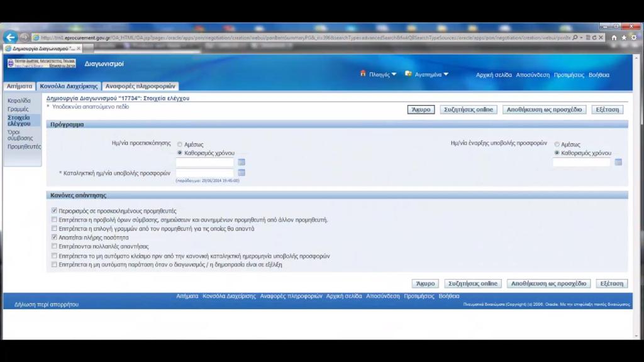
Task: Click the bottom Συζητήσεις online button
Action: coord(473,283)
